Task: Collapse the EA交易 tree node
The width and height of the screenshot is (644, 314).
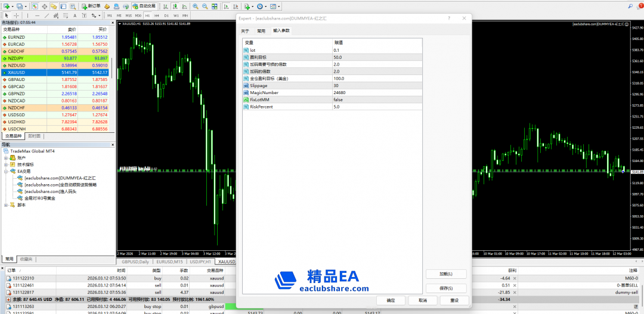Action: (5, 172)
